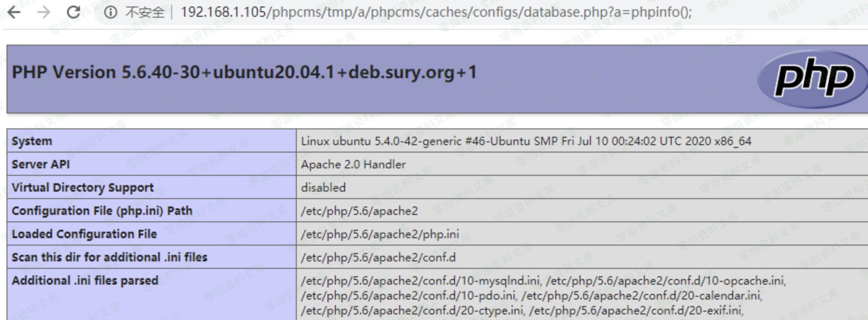Select the Loaded Configuration File label
The height and width of the screenshot is (320, 868).
tap(84, 234)
